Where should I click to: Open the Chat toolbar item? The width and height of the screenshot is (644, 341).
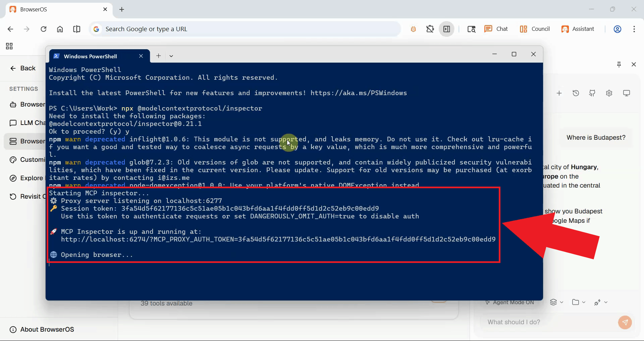pyautogui.click(x=496, y=29)
